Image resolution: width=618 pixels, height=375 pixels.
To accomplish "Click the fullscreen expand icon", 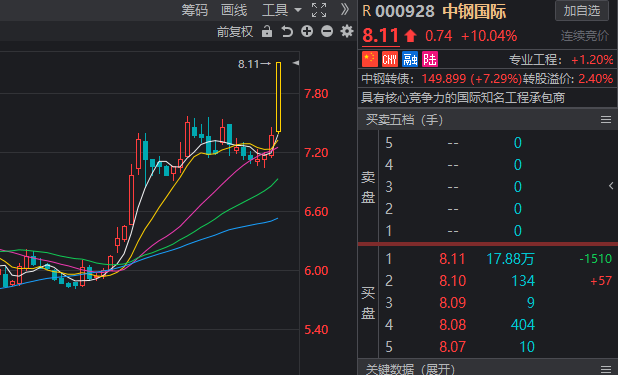I will point(318,10).
